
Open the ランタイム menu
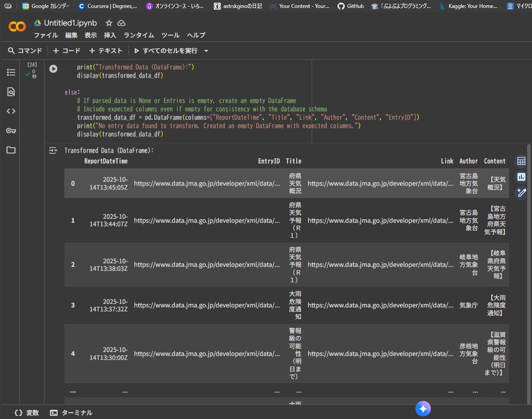click(x=138, y=35)
